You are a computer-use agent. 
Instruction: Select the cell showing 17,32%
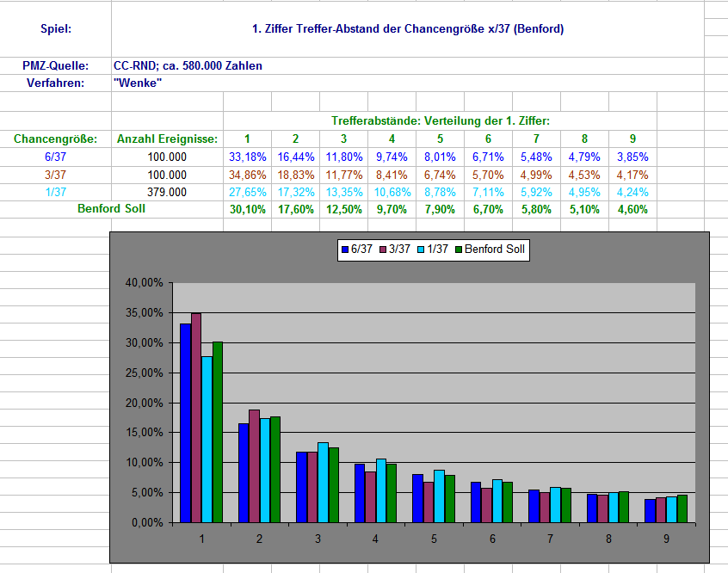tap(296, 192)
